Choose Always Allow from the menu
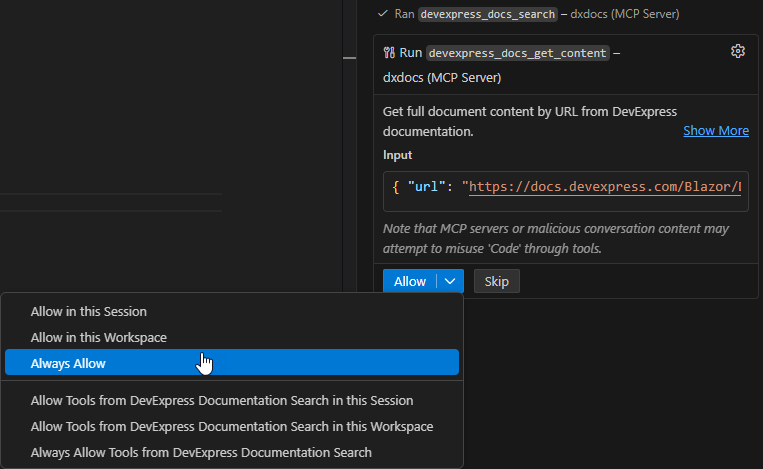Viewport: 763px width, 469px height. pos(232,363)
